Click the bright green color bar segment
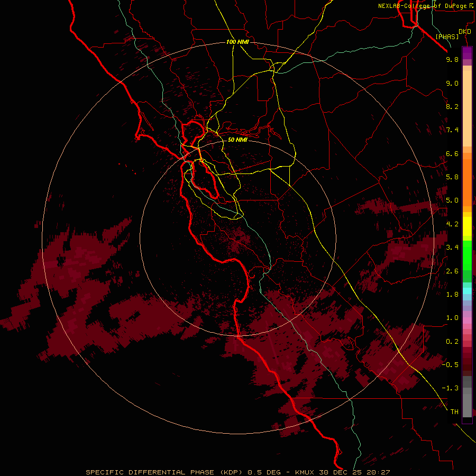 tap(467, 255)
